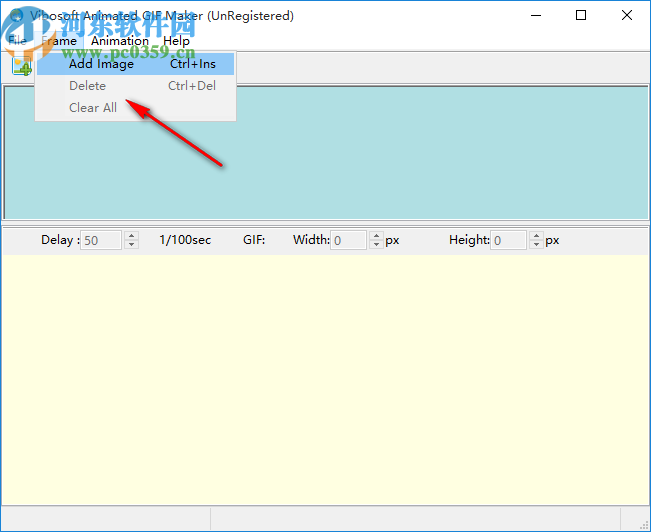This screenshot has height=532, width=651.
Task: Maximize the GIF Maker window
Action: pyautogui.click(x=581, y=15)
